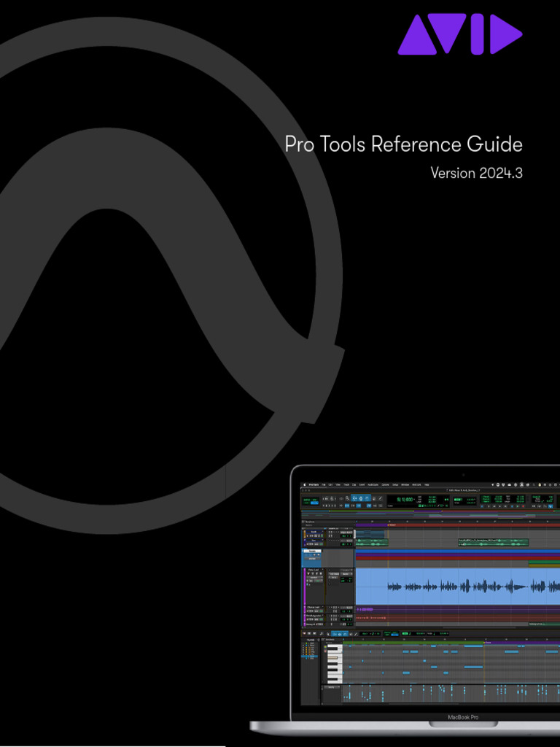560x747 pixels.
Task: Select the Pencil tool in Edit toolbar
Action: point(380,499)
